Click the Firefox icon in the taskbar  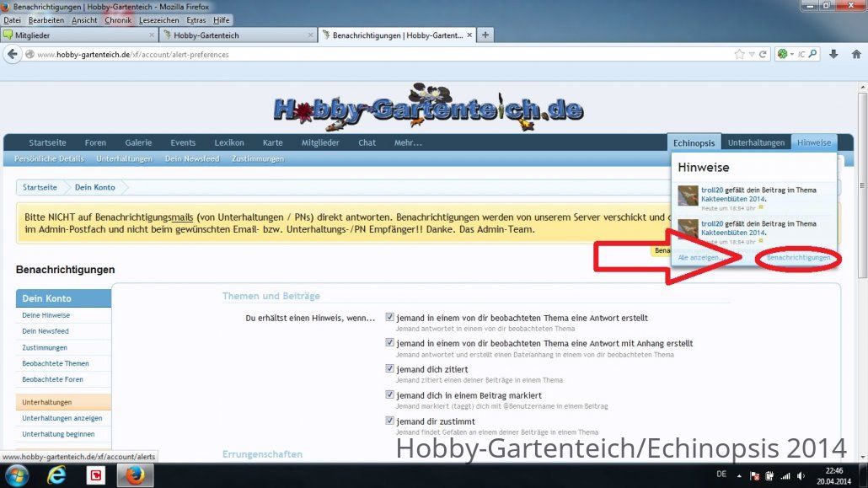pos(135,476)
